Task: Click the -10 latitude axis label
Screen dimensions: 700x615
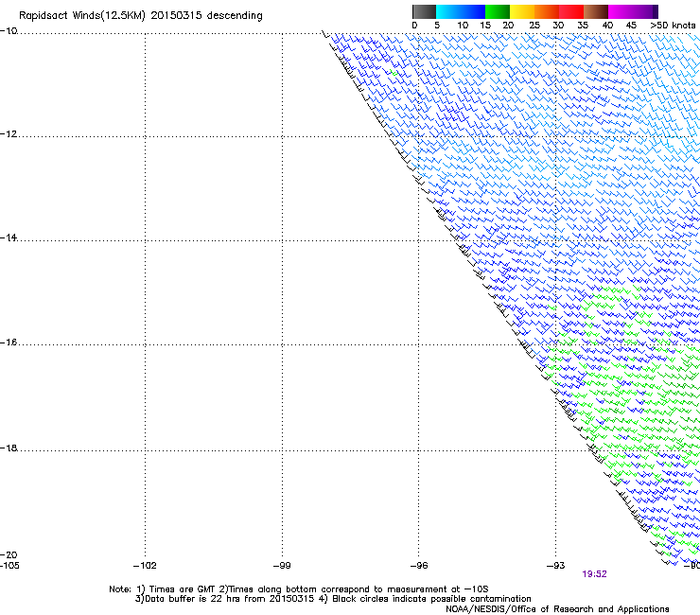Action: tap(9, 31)
